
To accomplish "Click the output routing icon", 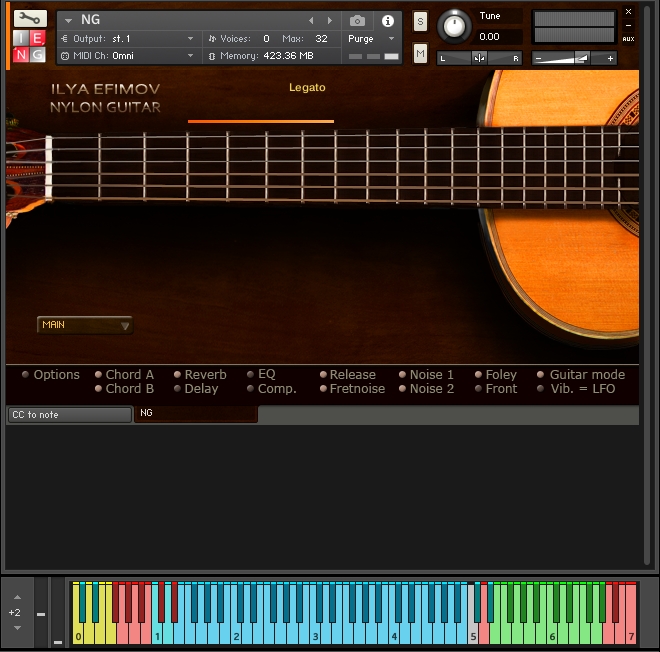I will [x=64, y=39].
